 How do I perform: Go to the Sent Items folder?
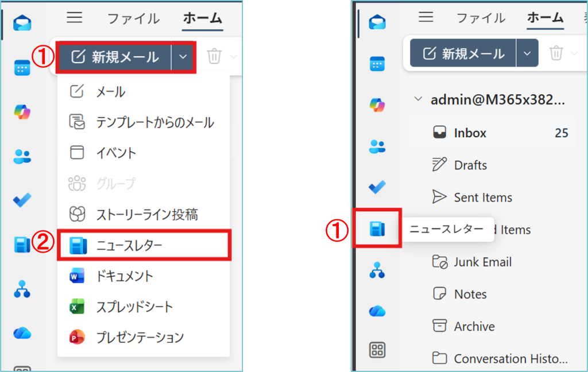tap(482, 197)
